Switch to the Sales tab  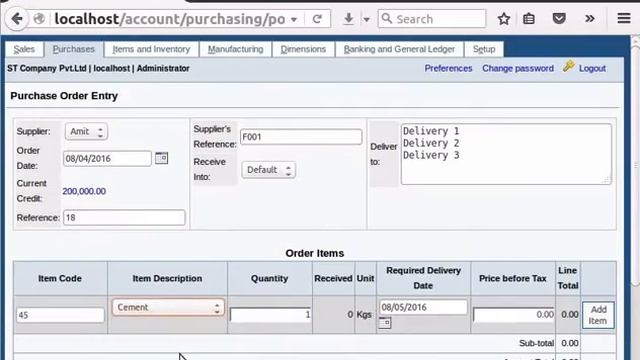tap(24, 49)
